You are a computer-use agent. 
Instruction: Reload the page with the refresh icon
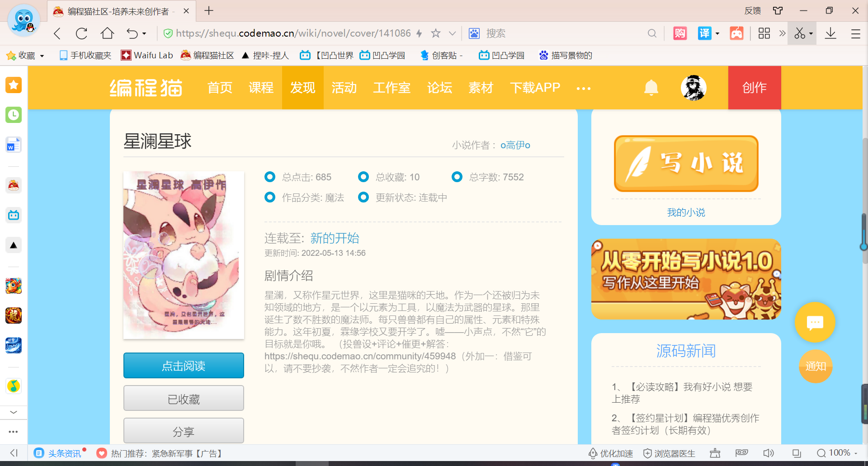(82, 33)
